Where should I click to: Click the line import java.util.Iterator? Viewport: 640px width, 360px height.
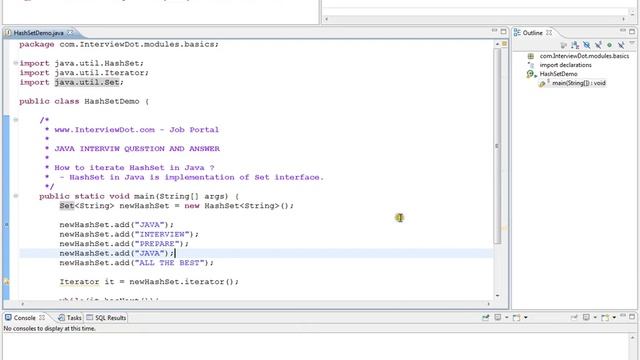coord(84,72)
